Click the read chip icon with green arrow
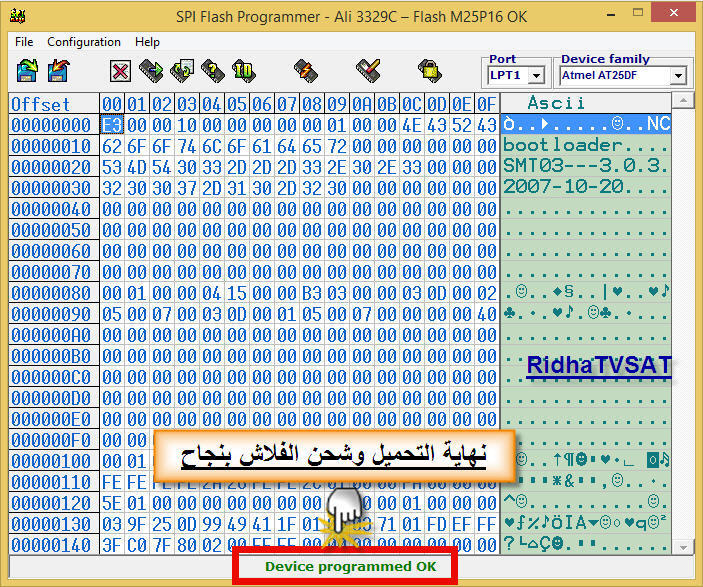Image resolution: width=703 pixels, height=587 pixels. [x=151, y=70]
